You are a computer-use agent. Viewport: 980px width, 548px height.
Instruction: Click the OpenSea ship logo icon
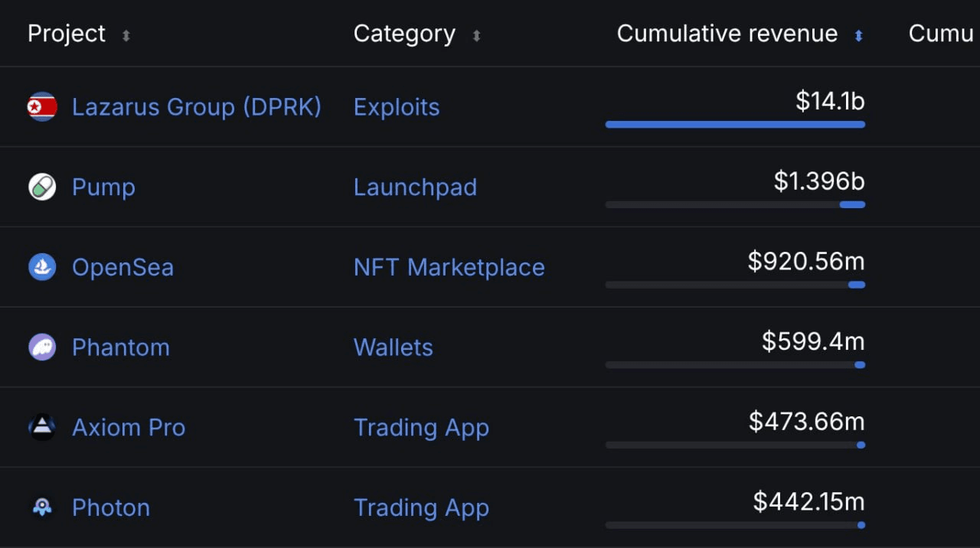(x=42, y=267)
